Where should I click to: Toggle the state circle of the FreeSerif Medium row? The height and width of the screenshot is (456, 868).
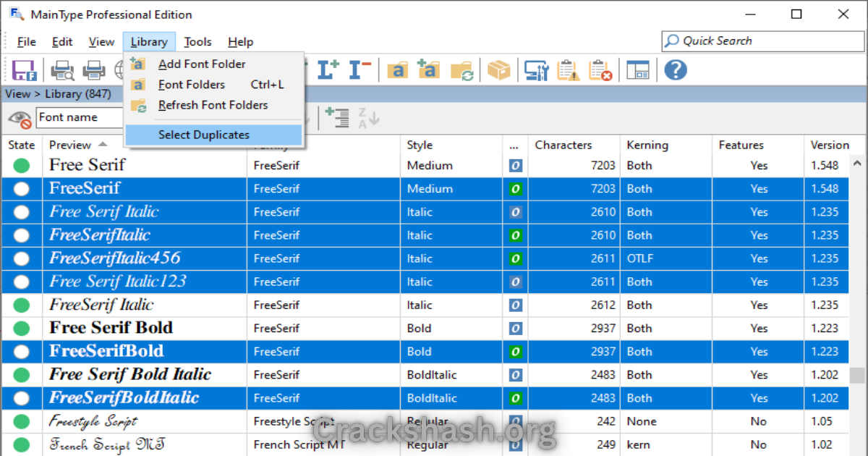[x=22, y=188]
